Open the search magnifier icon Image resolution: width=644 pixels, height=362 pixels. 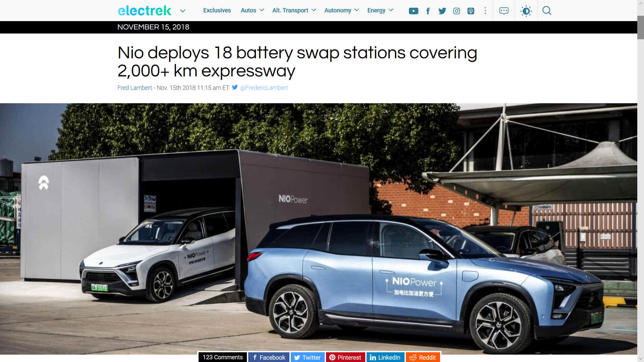[547, 11]
